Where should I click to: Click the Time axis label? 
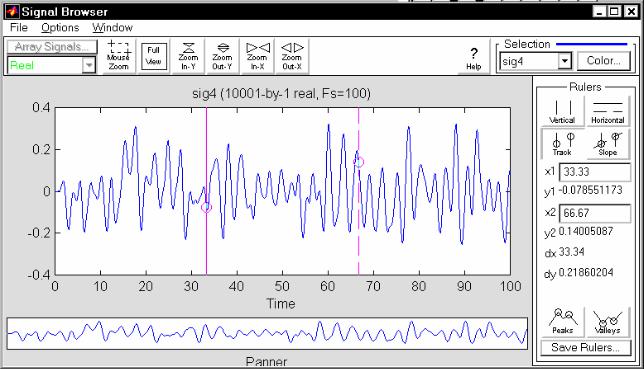281,304
